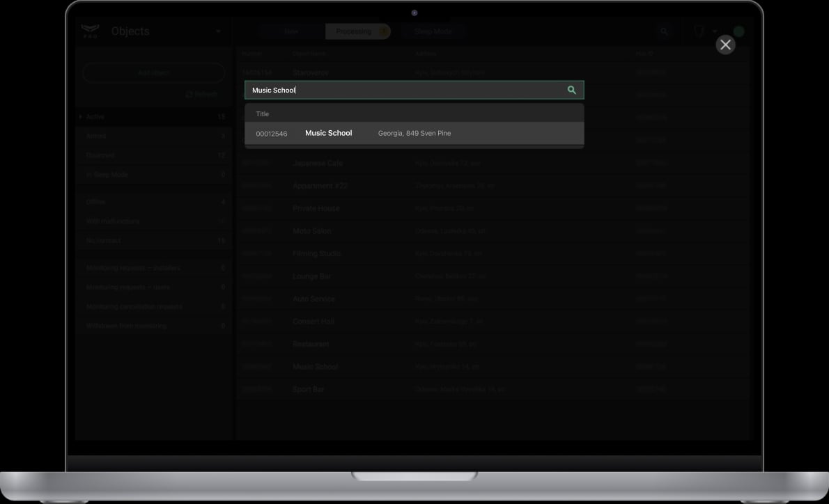Click the Ajax PRO logo
The width and height of the screenshot is (829, 504).
[x=90, y=31]
